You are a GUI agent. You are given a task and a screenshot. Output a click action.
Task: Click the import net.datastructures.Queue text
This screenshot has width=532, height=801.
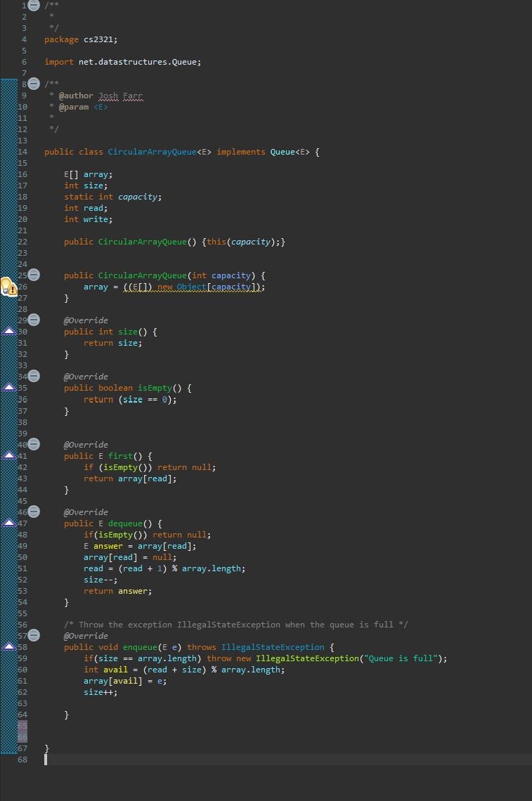[x=123, y=62]
